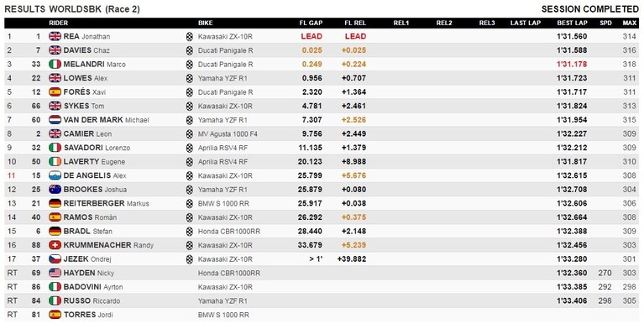Click the Italian flag next to MELANDRI Marco
Image resolution: width=644 pixels, height=329 pixels.
coord(55,64)
